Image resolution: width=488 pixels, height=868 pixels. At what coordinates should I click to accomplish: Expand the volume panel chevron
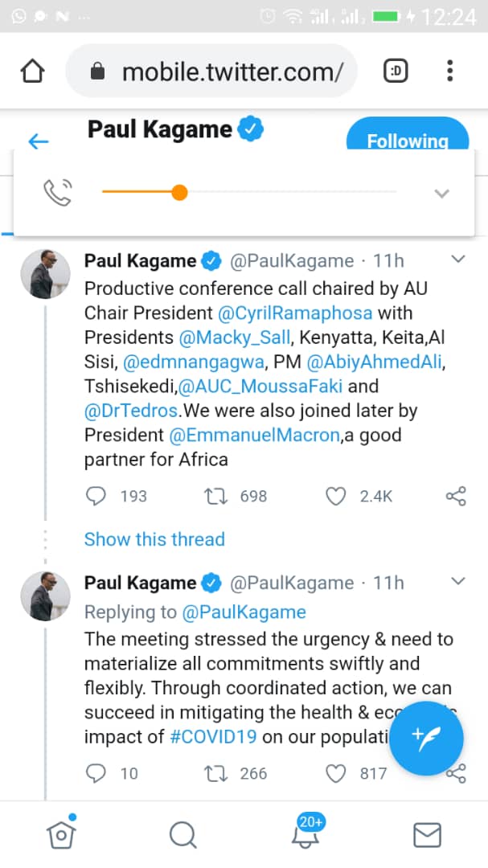[441, 193]
